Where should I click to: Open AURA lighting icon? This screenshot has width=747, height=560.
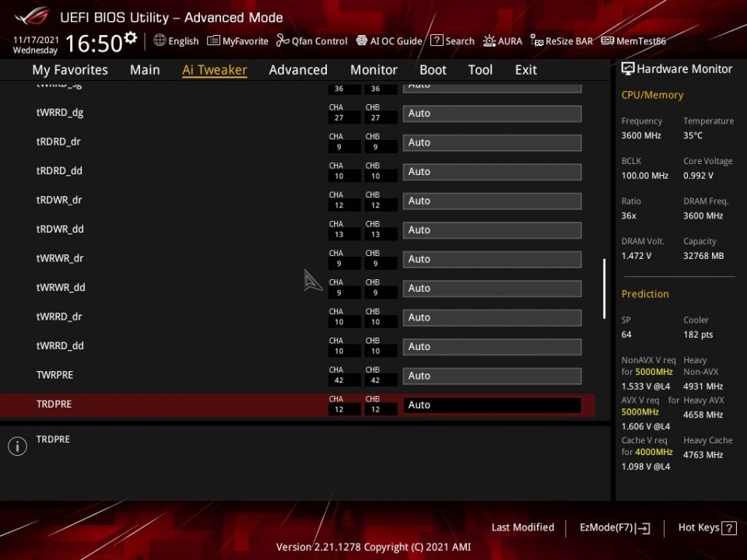(x=489, y=41)
